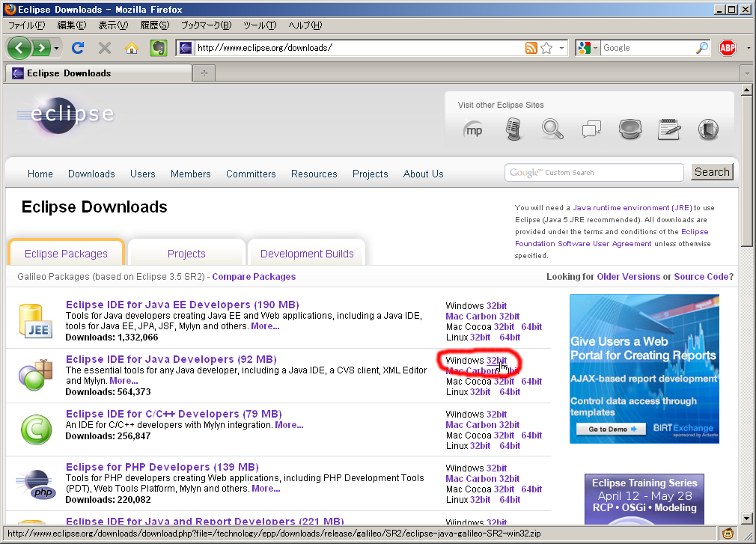Click the Google Custom Search input field

[594, 173]
